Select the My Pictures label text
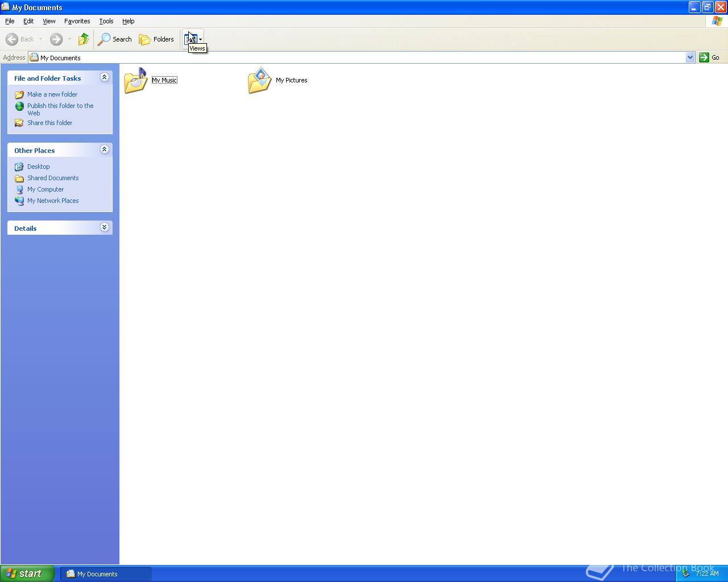The height and width of the screenshot is (582, 728). click(292, 80)
